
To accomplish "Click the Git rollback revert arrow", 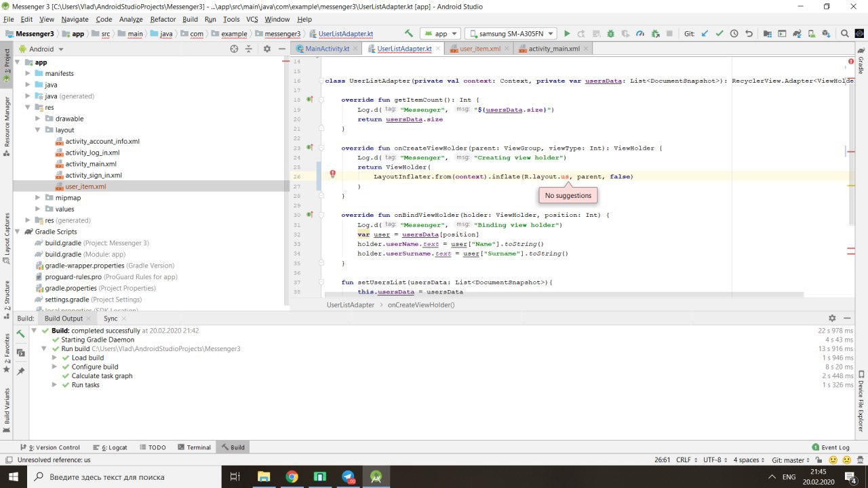I will pyautogui.click(x=749, y=33).
